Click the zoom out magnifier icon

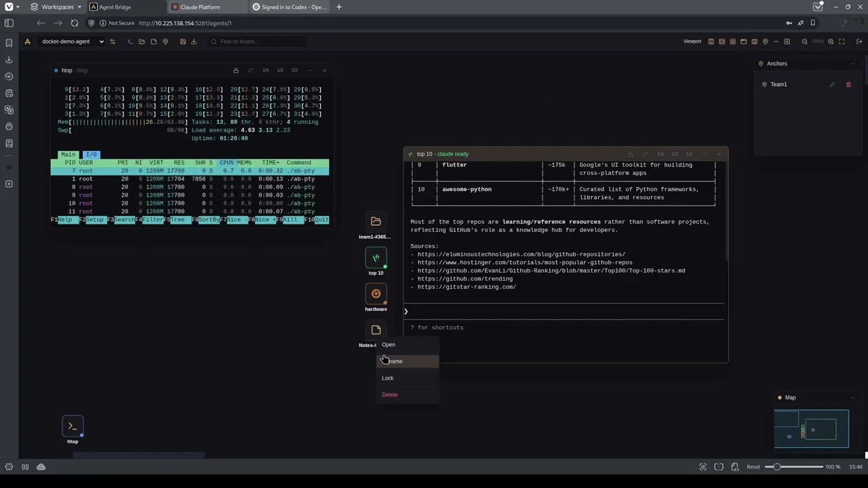click(804, 41)
